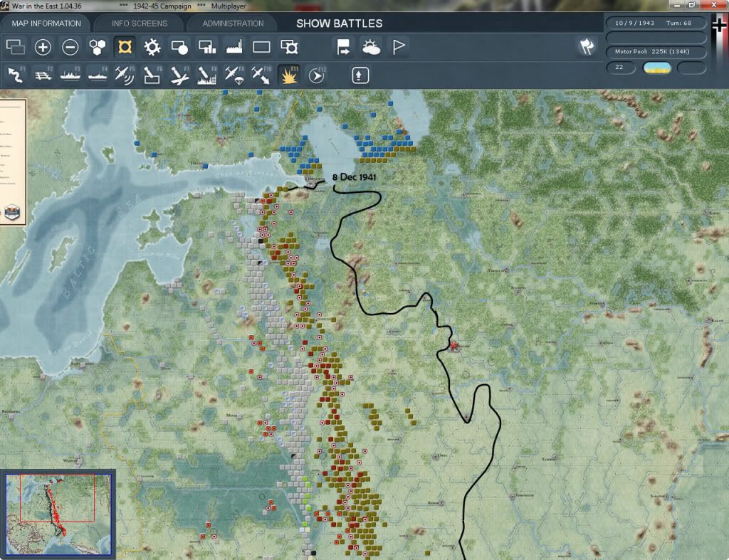Open weather via the sun-and-cloud icon

pyautogui.click(x=371, y=47)
